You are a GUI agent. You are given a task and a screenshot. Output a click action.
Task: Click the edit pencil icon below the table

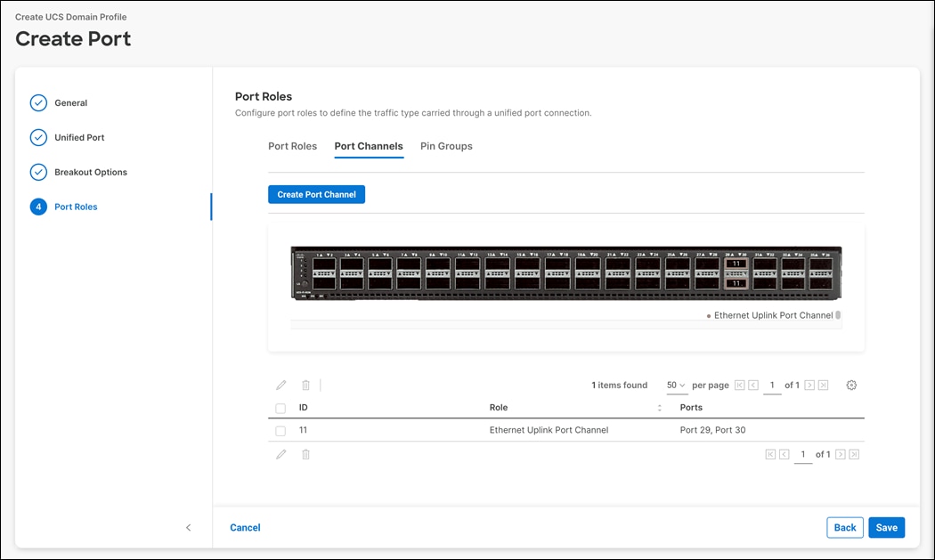pos(280,454)
